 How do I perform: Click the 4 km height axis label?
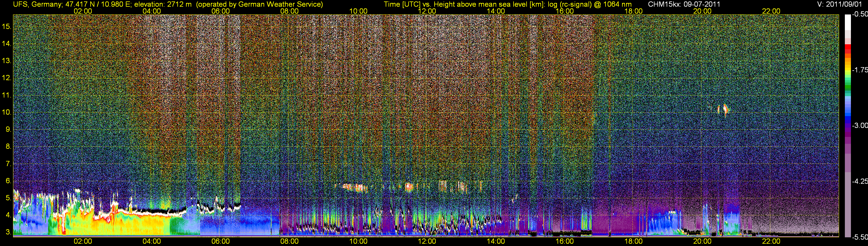pyautogui.click(x=8, y=215)
